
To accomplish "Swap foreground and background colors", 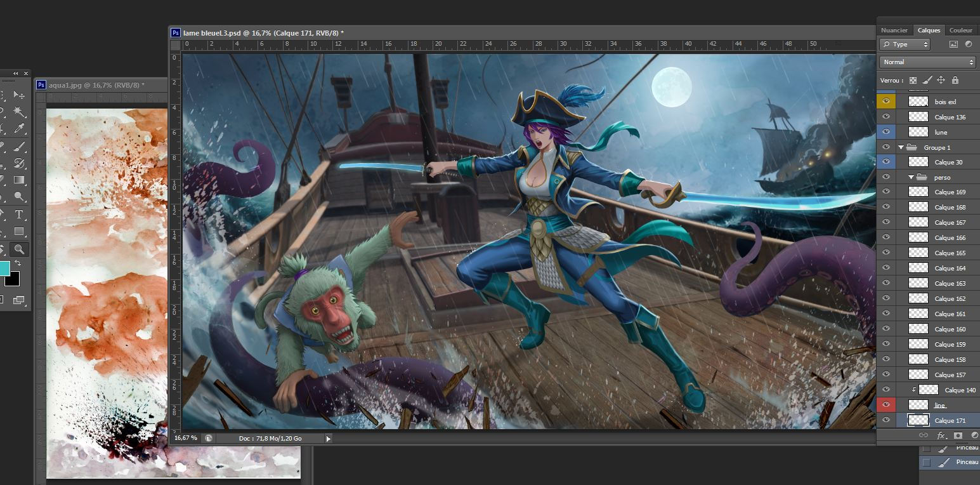I will [18, 263].
